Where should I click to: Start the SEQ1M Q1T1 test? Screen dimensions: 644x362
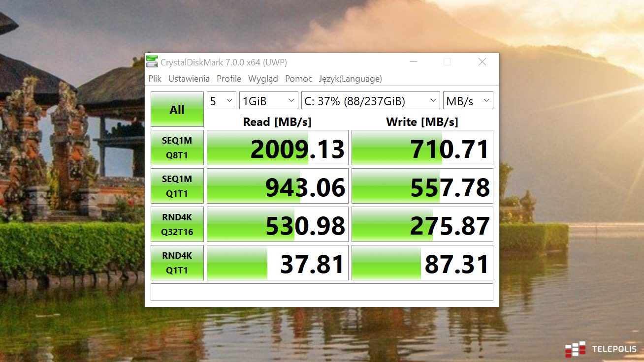pyautogui.click(x=177, y=186)
